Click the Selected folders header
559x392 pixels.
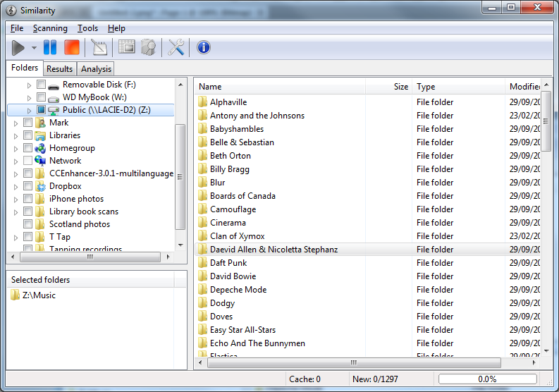[90, 280]
